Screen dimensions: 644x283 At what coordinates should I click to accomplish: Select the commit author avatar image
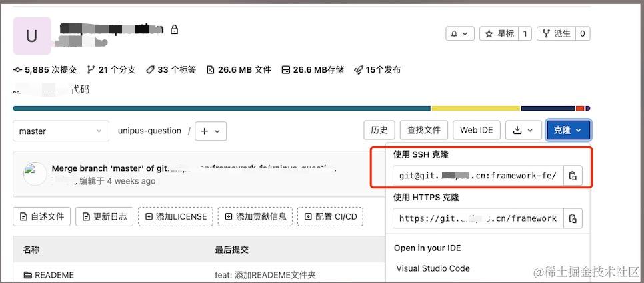[x=35, y=173]
